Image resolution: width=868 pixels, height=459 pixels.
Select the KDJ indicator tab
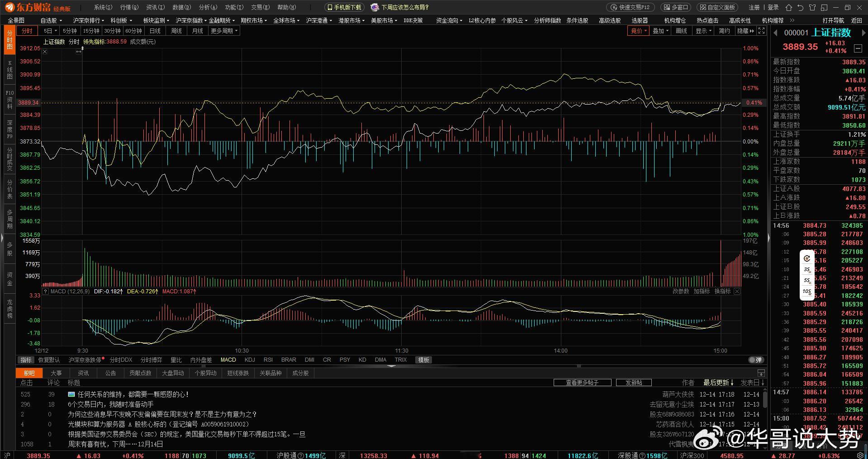click(250, 360)
